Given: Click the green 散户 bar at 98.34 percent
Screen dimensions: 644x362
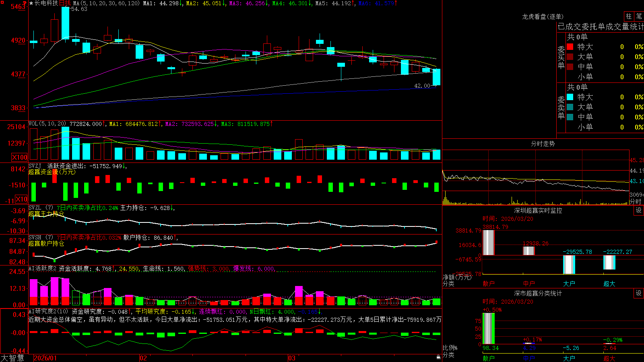Looking at the screenshot, I should pos(488,328).
